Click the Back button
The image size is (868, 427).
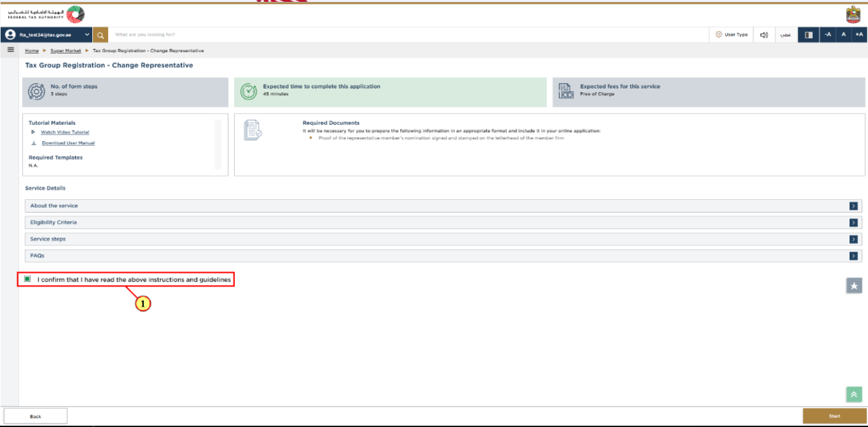tap(36, 417)
